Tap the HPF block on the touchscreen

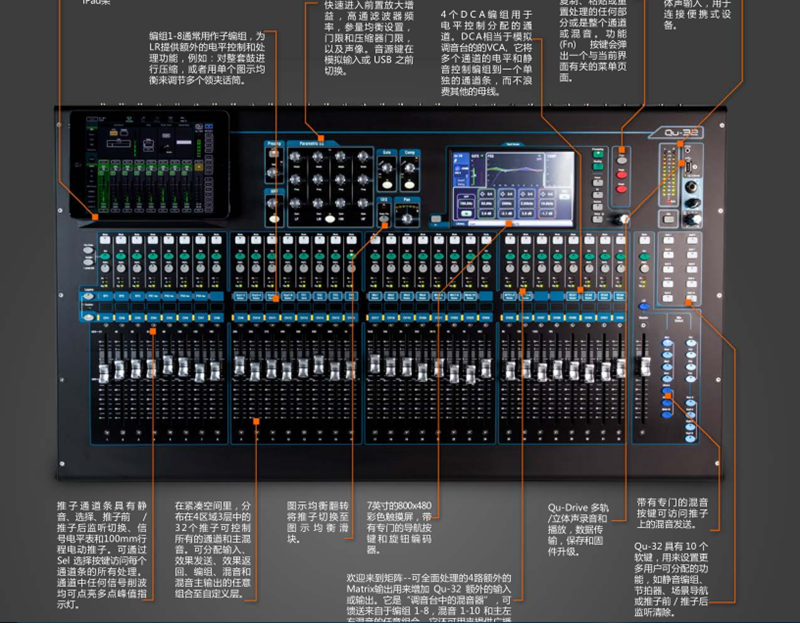pyautogui.click(x=467, y=206)
